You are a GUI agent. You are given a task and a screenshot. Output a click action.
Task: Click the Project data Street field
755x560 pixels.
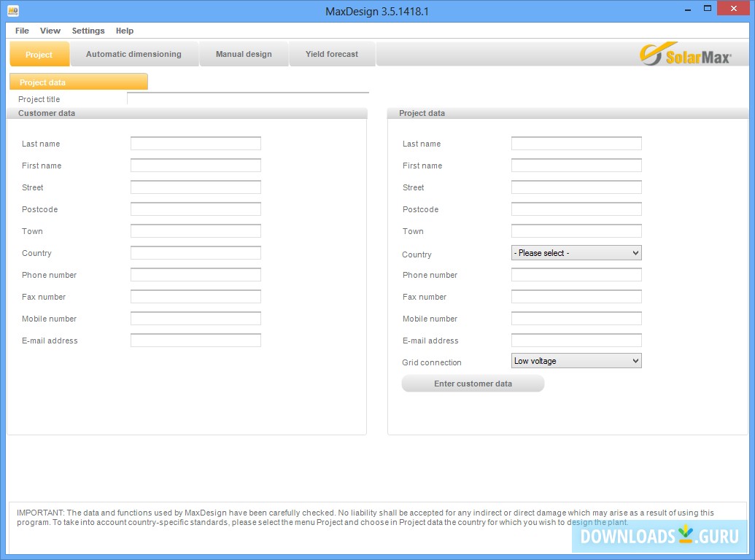point(576,187)
